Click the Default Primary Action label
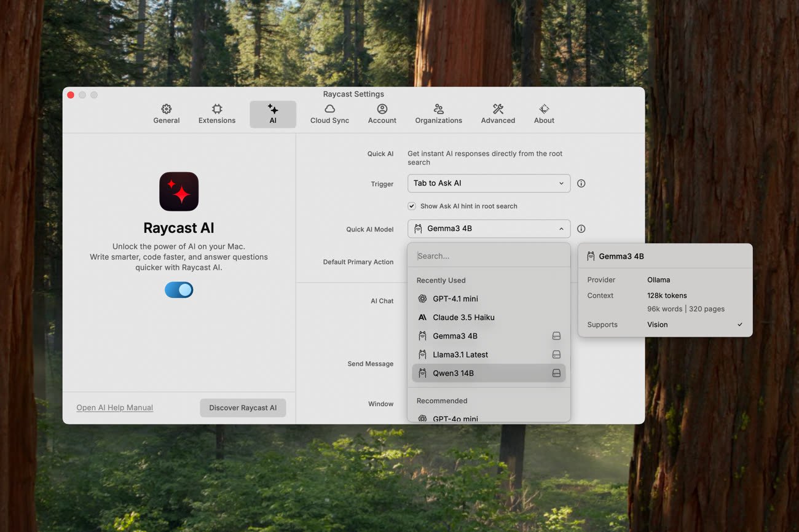Viewport: 799px width, 532px height. [x=358, y=262]
